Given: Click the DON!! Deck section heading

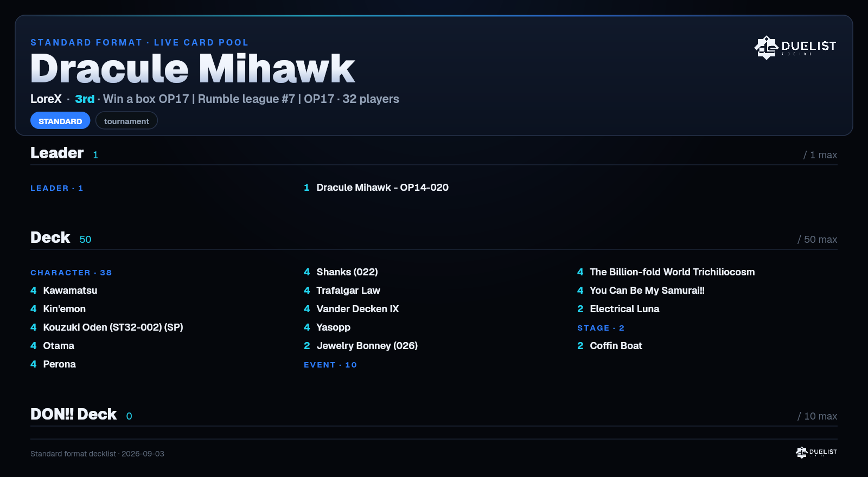Looking at the screenshot, I should [x=73, y=414].
